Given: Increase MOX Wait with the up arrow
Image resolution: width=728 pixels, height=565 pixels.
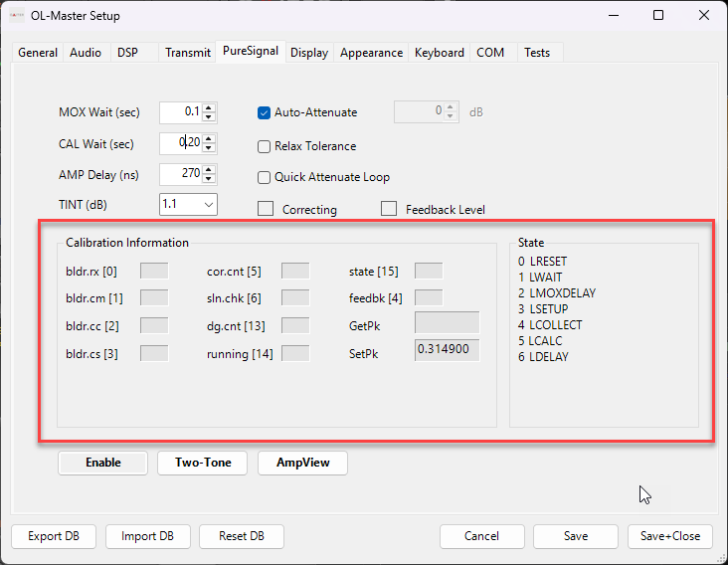Looking at the screenshot, I should pos(209,107).
